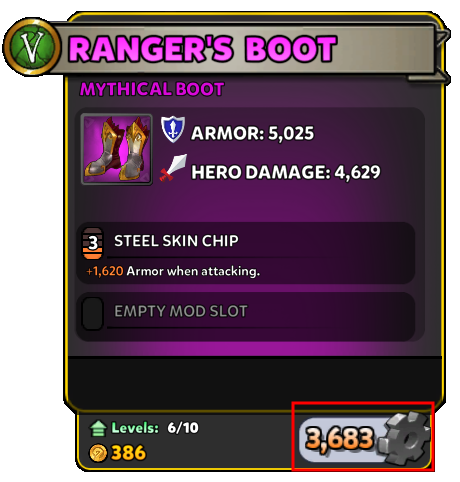
Task: Click the gold coin icon
Action: [98, 453]
